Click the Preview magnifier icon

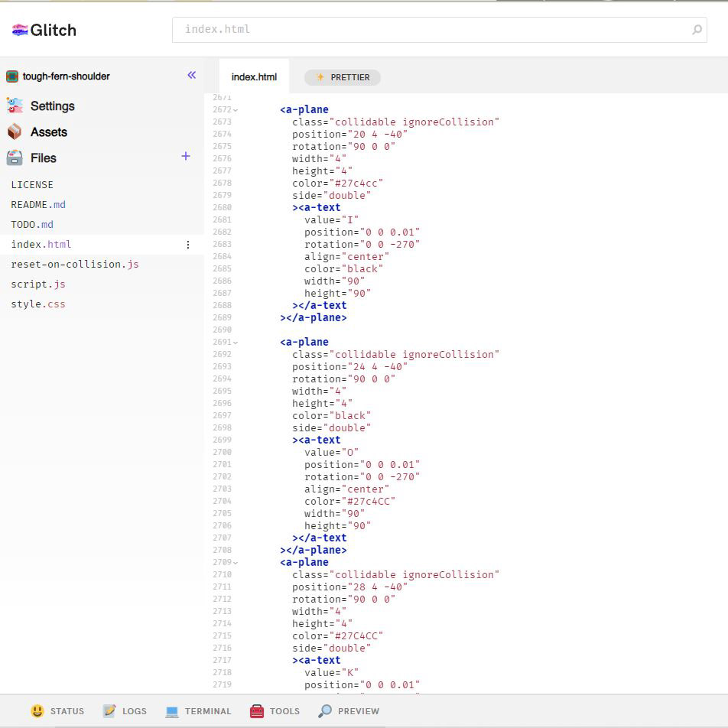325,711
